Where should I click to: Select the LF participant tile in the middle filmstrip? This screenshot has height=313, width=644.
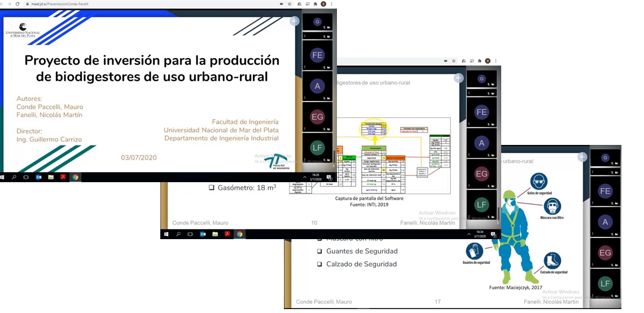click(x=481, y=205)
